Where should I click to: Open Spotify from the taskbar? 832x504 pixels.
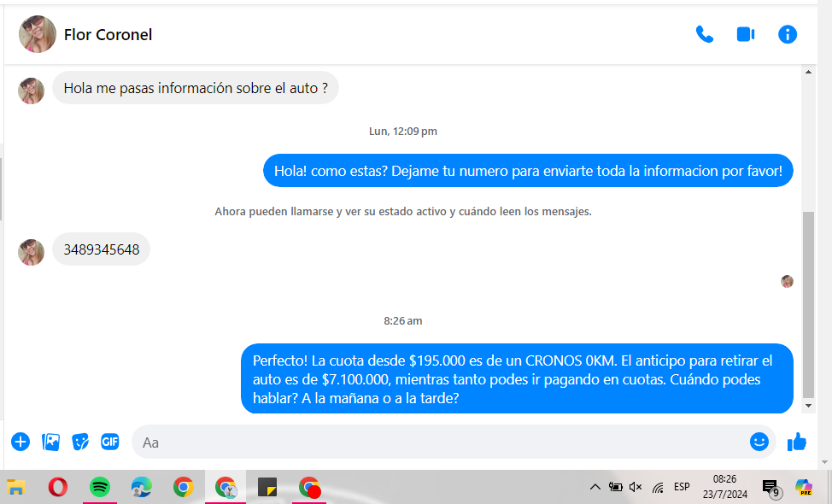pos(100,487)
